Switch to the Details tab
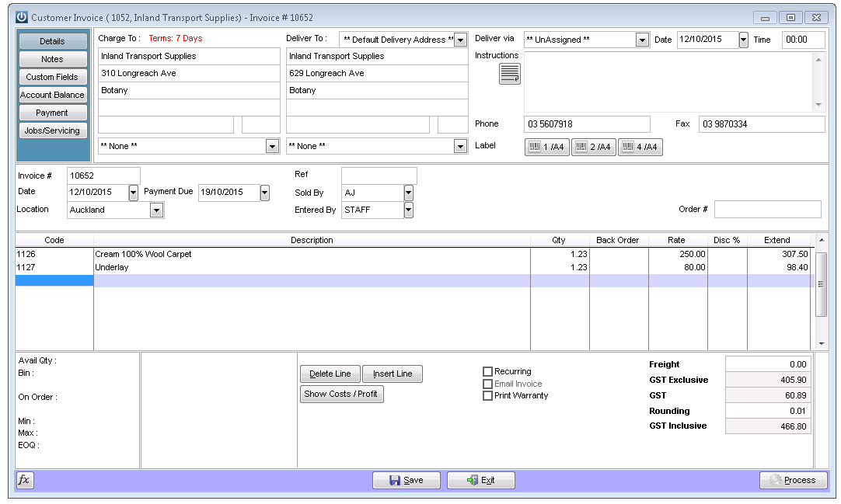 (x=52, y=41)
